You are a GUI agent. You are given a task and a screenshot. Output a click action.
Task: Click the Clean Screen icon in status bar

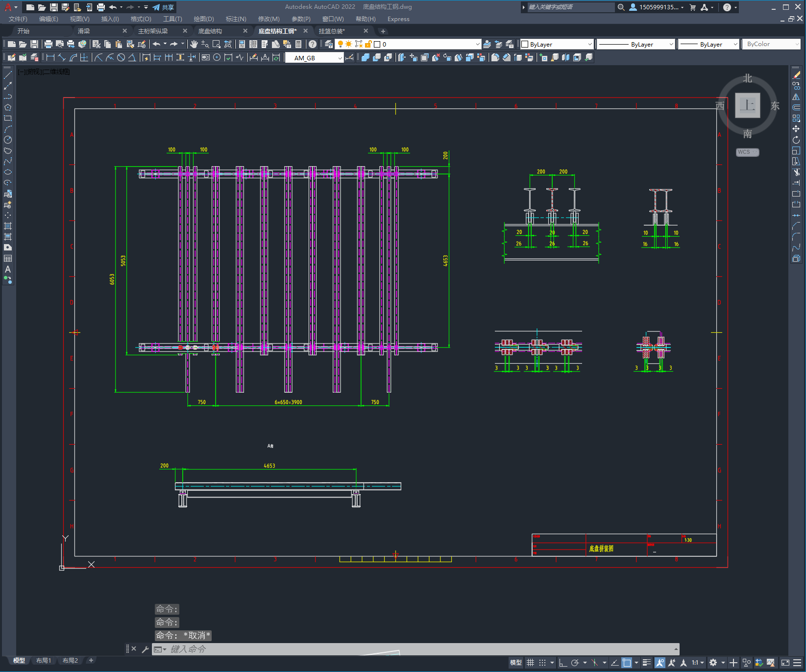tap(785, 663)
